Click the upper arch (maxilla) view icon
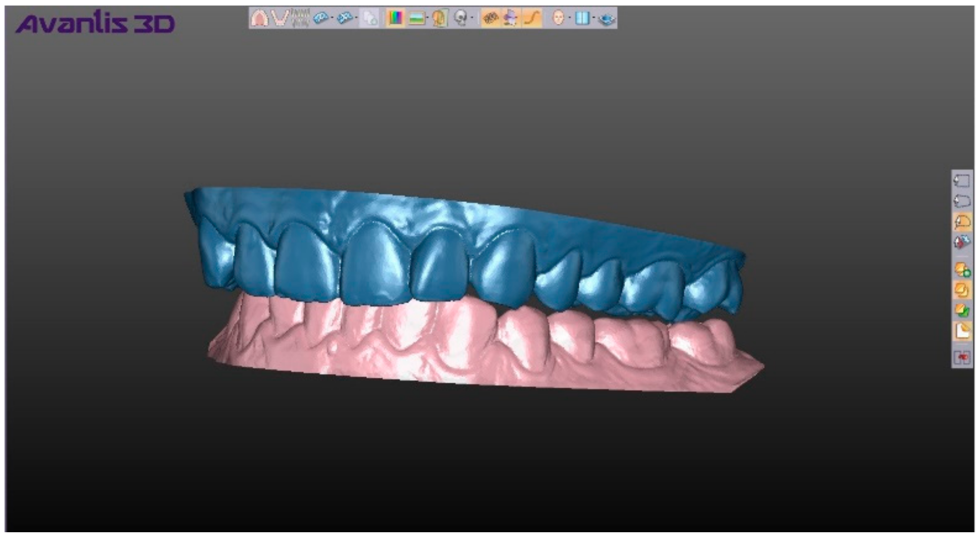 259,19
